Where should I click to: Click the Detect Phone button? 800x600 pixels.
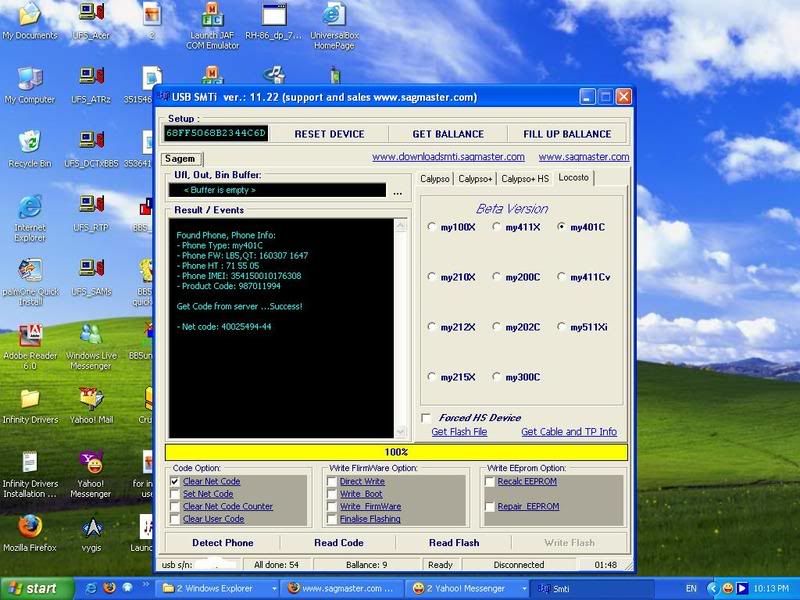[222, 542]
